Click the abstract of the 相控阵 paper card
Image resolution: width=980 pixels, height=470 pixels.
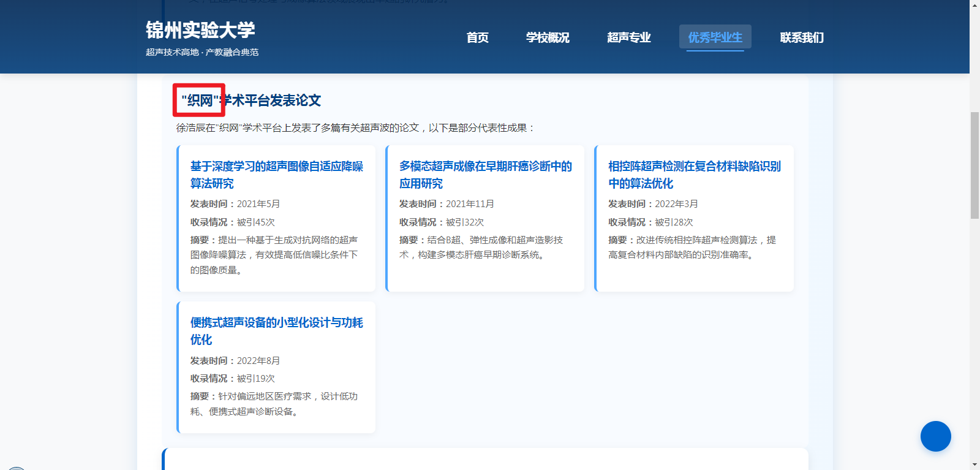[x=692, y=248]
